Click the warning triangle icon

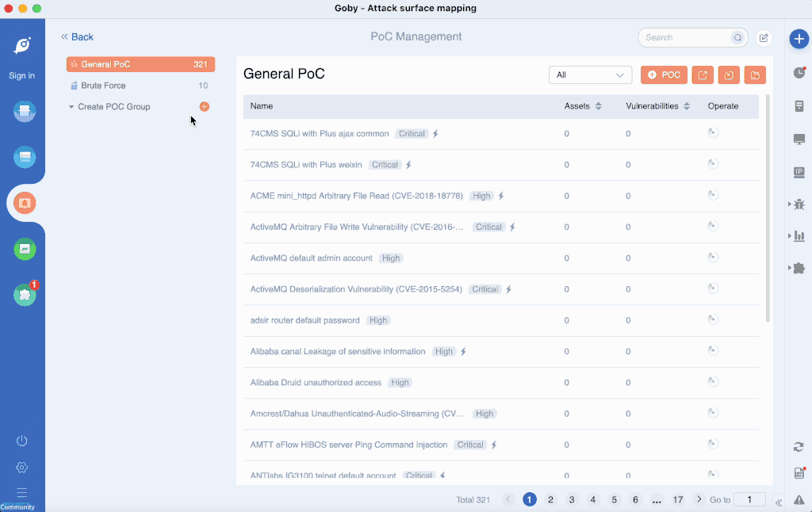(x=799, y=499)
